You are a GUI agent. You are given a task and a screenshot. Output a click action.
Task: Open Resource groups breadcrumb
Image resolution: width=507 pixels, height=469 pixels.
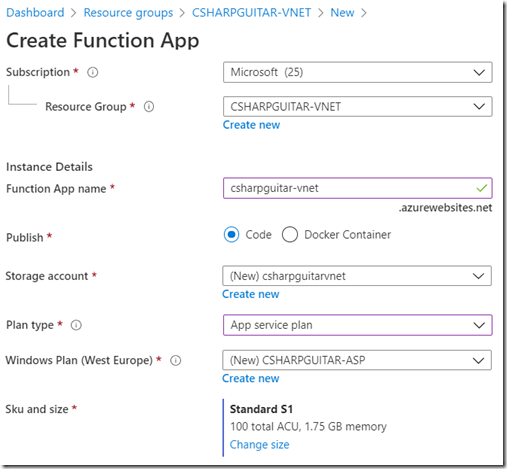(x=128, y=13)
